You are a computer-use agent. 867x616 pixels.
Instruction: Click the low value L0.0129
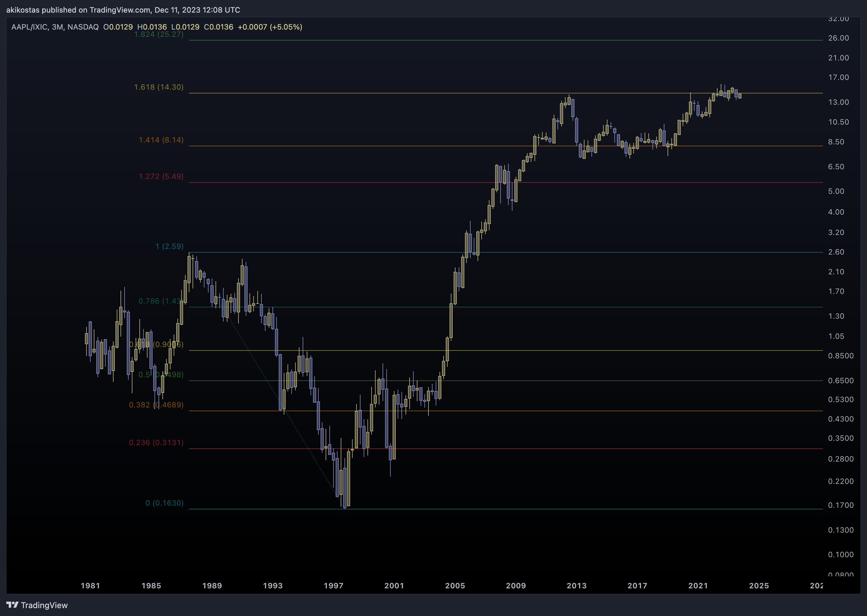185,27
